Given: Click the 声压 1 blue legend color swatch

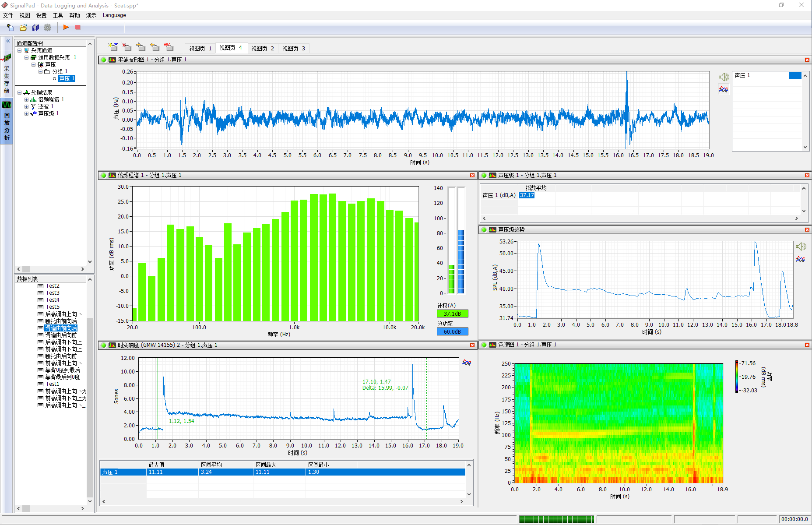Looking at the screenshot, I should coord(795,75).
